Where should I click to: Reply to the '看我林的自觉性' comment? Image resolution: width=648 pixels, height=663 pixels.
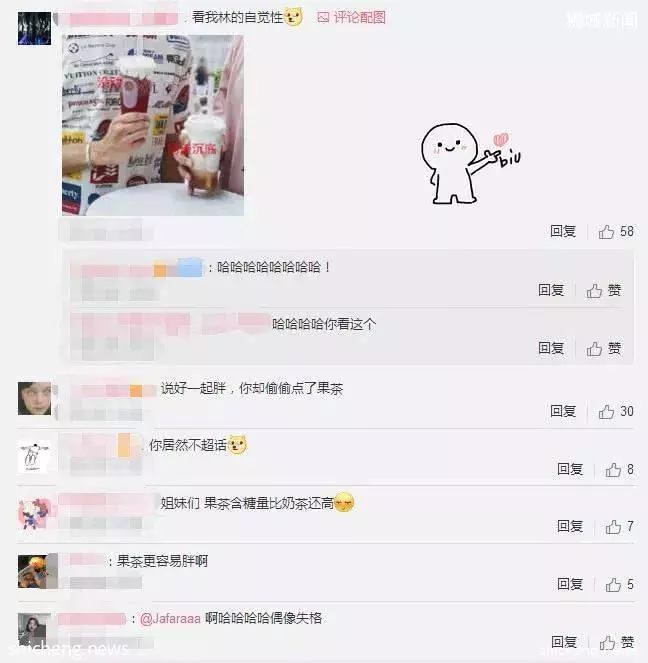tap(563, 231)
